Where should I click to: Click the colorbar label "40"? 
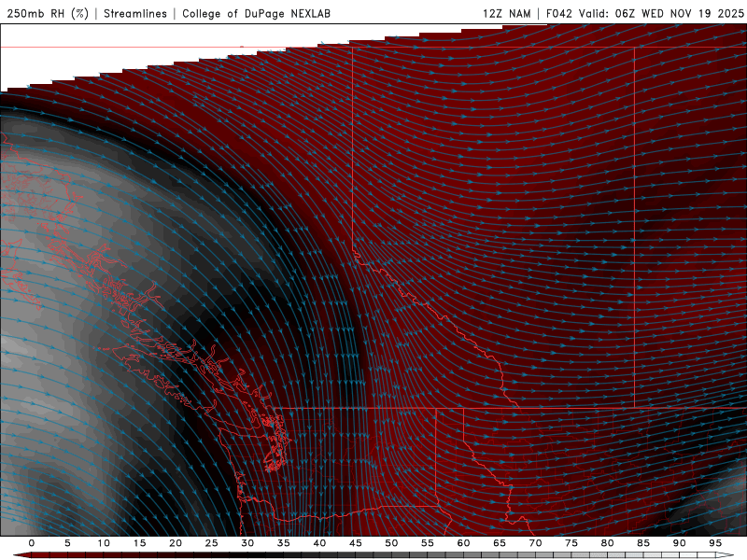(319, 543)
